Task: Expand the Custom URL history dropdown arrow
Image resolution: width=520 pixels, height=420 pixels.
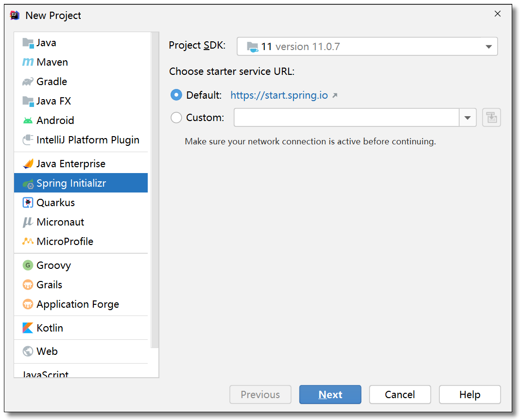Action: [468, 118]
